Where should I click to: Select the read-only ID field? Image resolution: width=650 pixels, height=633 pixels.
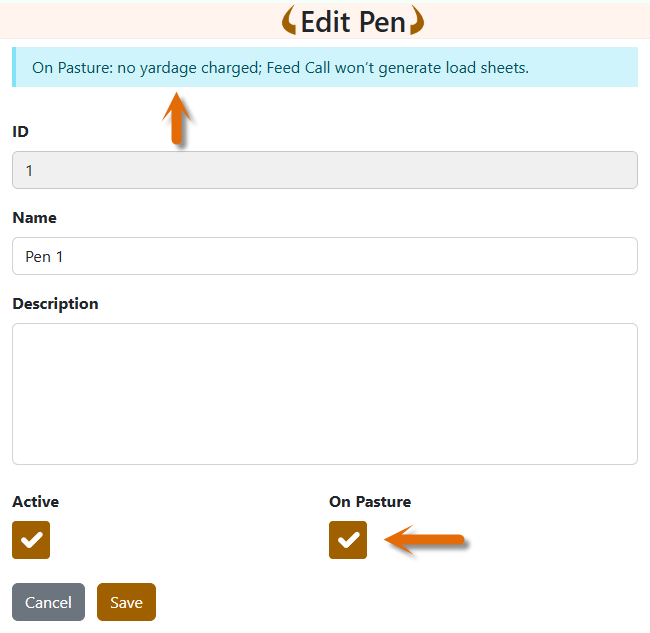(x=324, y=170)
